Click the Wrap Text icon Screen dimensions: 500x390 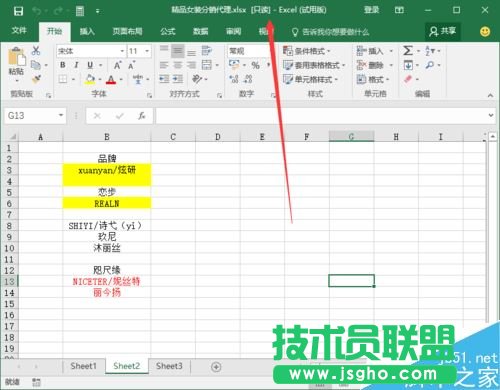[x=207, y=51]
